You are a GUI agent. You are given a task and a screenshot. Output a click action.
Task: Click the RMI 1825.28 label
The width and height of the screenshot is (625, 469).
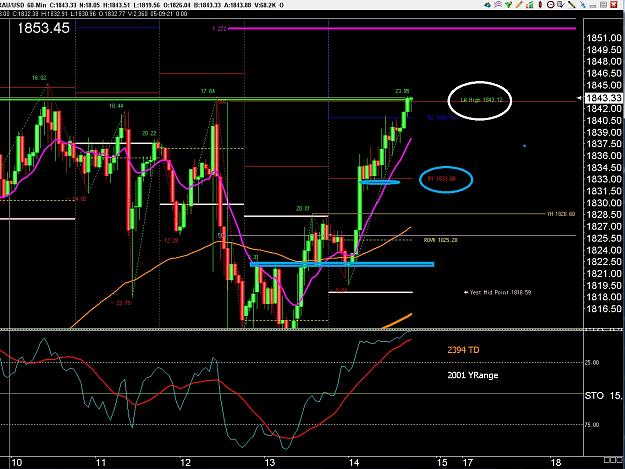(440, 240)
